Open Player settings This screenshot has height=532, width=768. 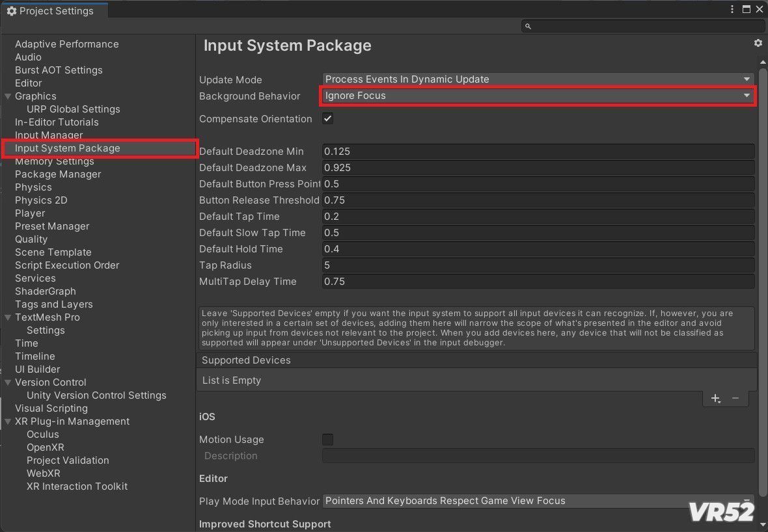[x=30, y=213]
